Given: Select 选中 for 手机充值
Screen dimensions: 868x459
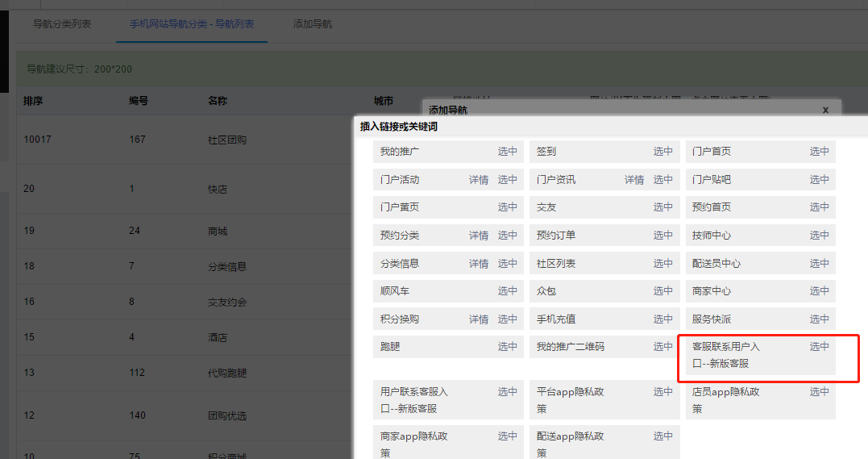Looking at the screenshot, I should click(662, 319).
